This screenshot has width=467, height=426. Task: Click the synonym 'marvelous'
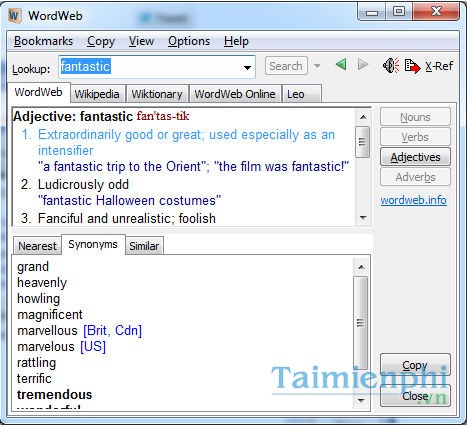(x=45, y=346)
